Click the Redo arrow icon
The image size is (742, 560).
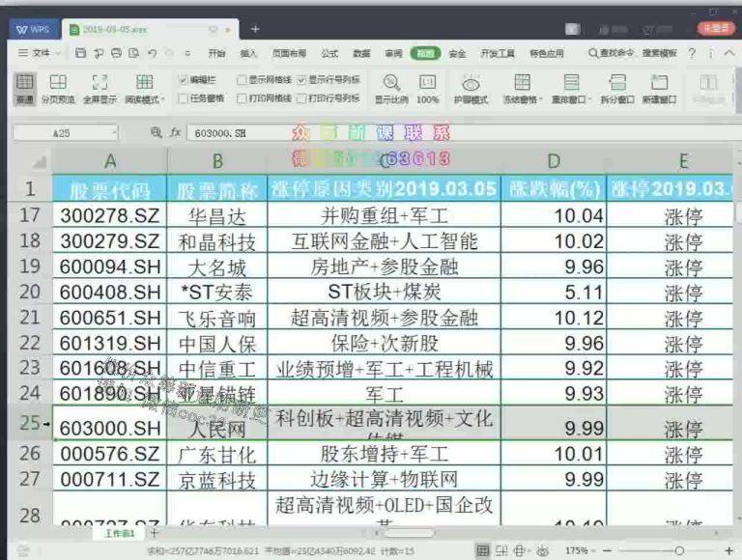click(x=169, y=53)
